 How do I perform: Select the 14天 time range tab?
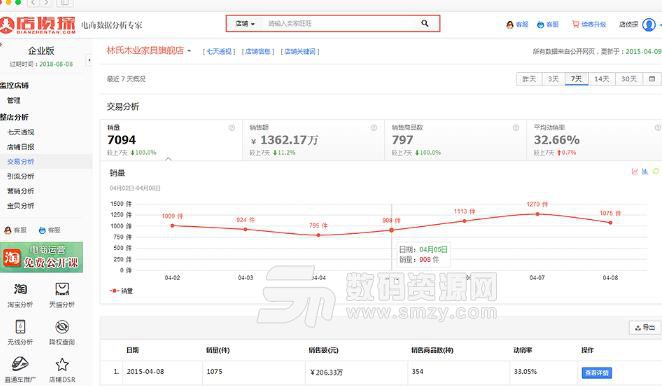pyautogui.click(x=602, y=79)
